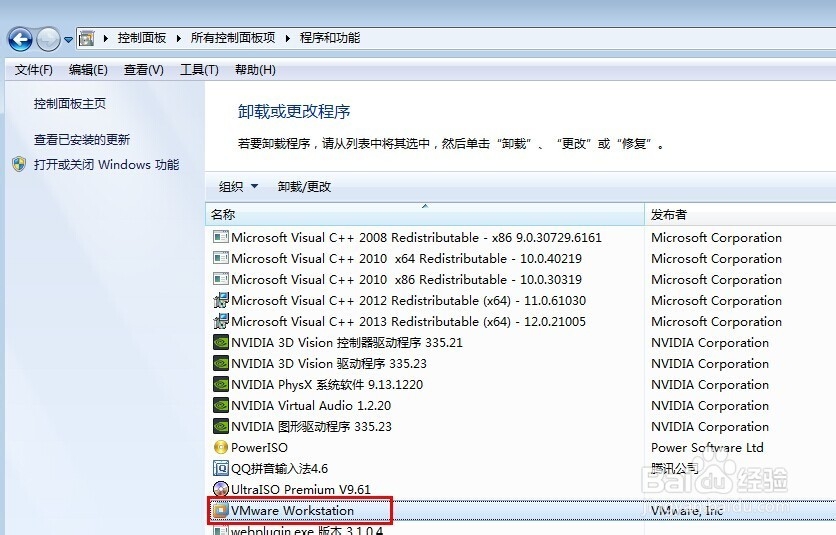Viewport: 836px width, 535px height.
Task: Select NVIDIA Virtual Audio 1.2.20
Action: point(311,406)
